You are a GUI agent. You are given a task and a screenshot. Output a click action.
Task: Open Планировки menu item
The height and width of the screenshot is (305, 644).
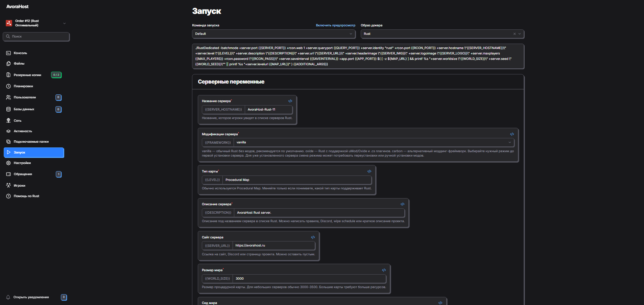pos(34,86)
